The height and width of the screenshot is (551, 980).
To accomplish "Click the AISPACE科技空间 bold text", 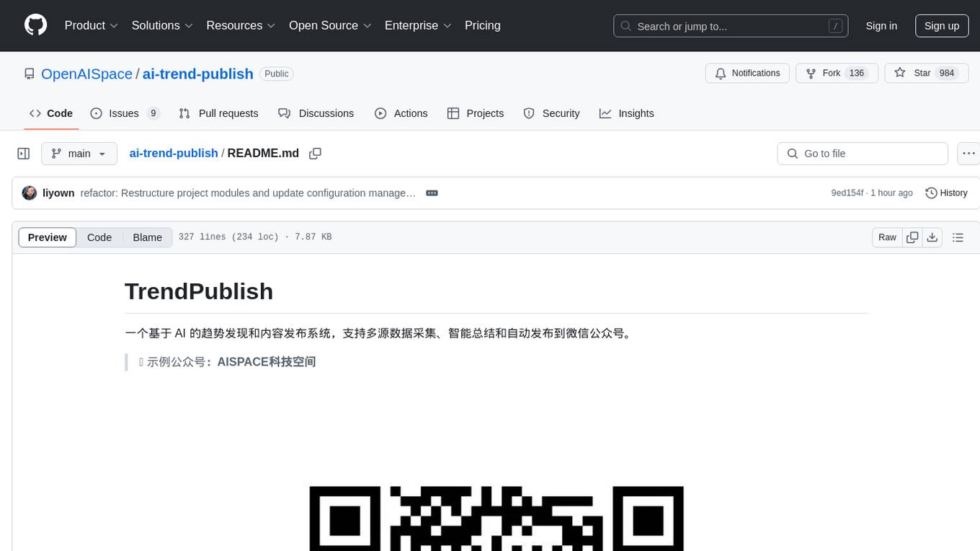I will coord(267,362).
